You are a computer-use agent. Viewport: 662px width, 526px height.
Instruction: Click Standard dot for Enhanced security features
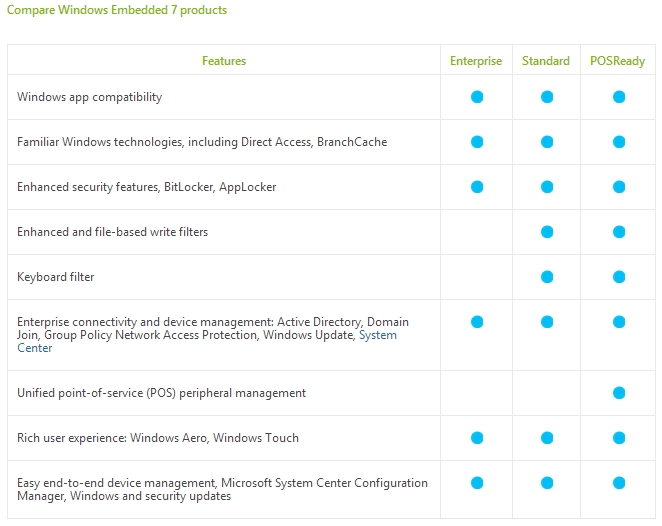click(547, 187)
